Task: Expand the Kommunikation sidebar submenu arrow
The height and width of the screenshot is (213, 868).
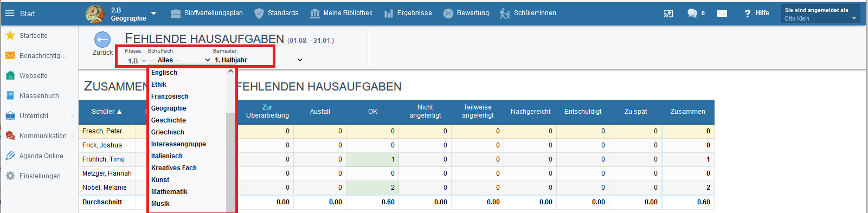Action: (73, 136)
